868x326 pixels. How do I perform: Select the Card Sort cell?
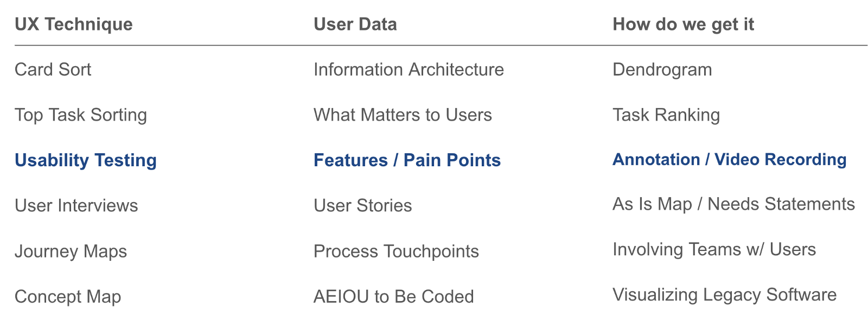click(x=53, y=70)
